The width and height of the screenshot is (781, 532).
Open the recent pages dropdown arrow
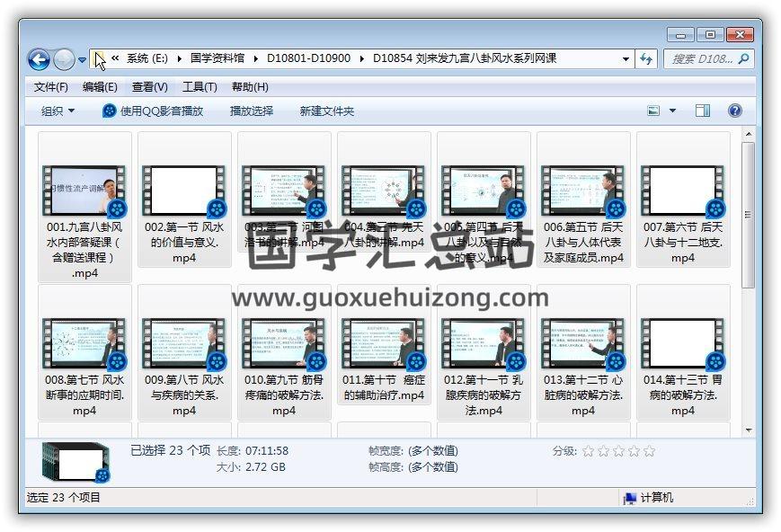[x=82, y=60]
